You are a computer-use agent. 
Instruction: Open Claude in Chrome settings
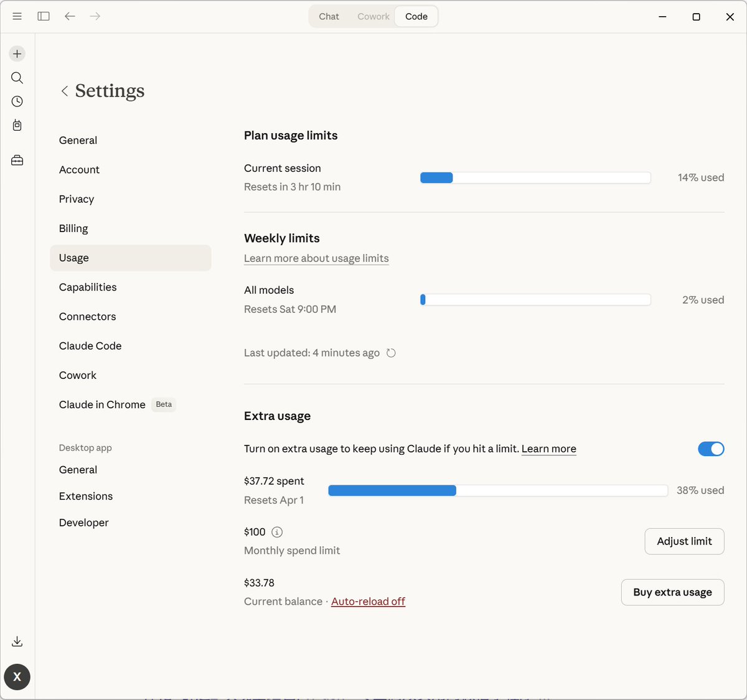pos(131,404)
